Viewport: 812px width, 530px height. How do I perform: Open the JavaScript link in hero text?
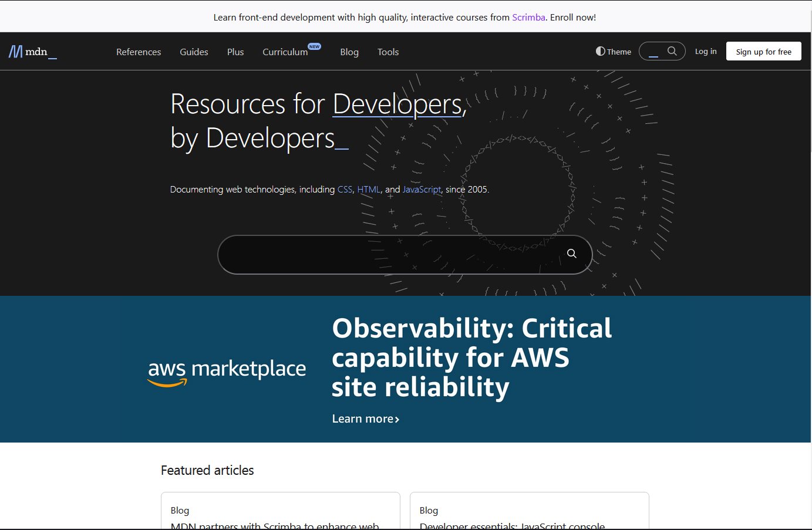pos(422,190)
